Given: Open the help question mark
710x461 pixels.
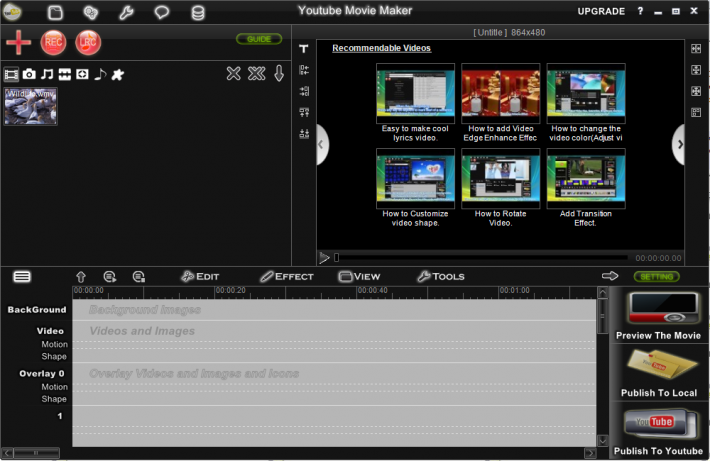Looking at the screenshot, I should point(640,11).
